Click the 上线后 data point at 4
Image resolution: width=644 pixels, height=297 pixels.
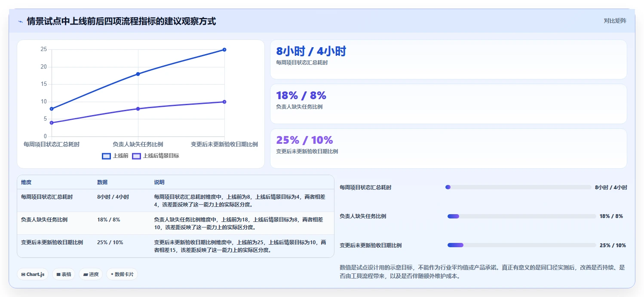pos(52,123)
